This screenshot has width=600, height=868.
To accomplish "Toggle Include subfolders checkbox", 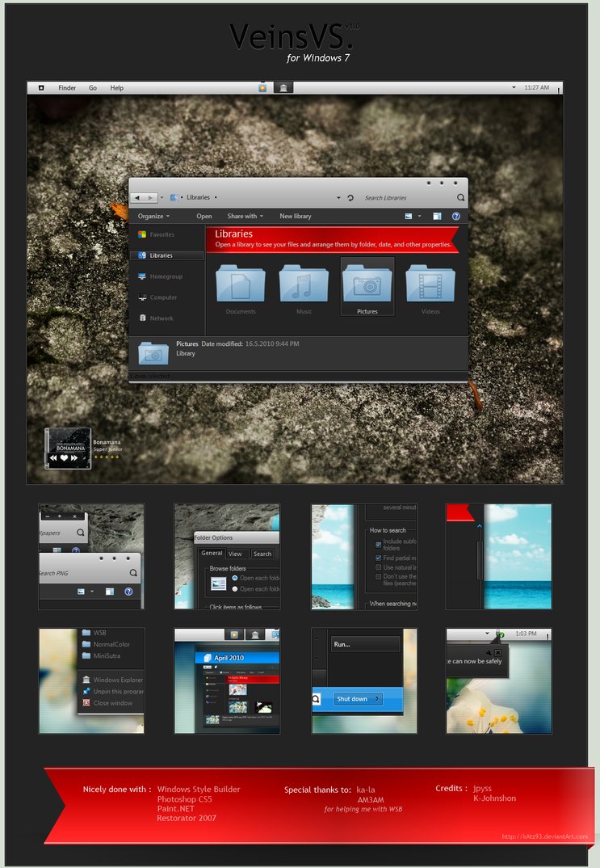I will 378,545.
